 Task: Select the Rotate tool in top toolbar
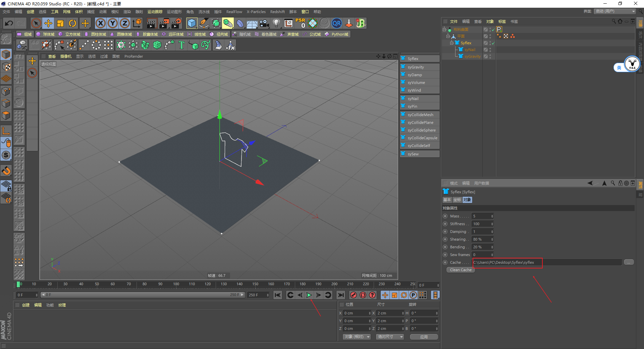tap(72, 23)
